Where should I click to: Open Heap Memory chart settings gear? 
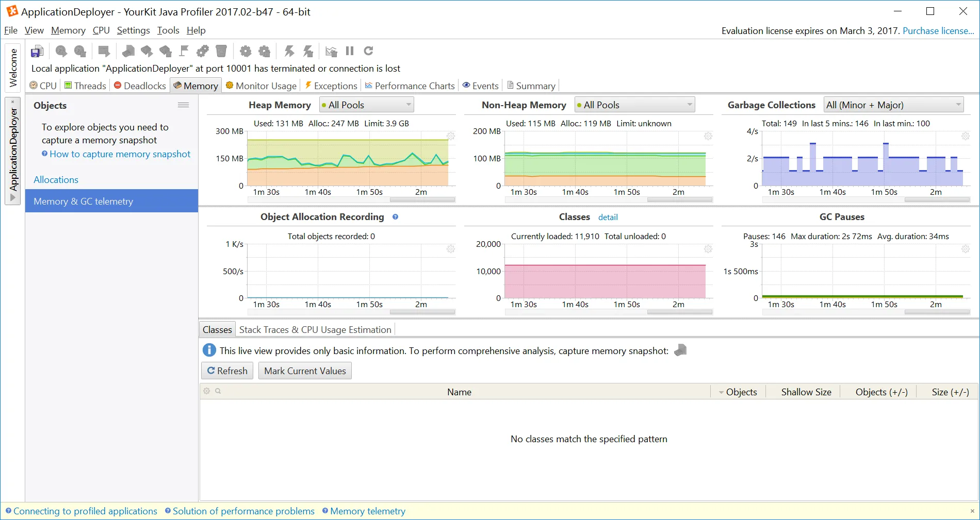(x=451, y=136)
